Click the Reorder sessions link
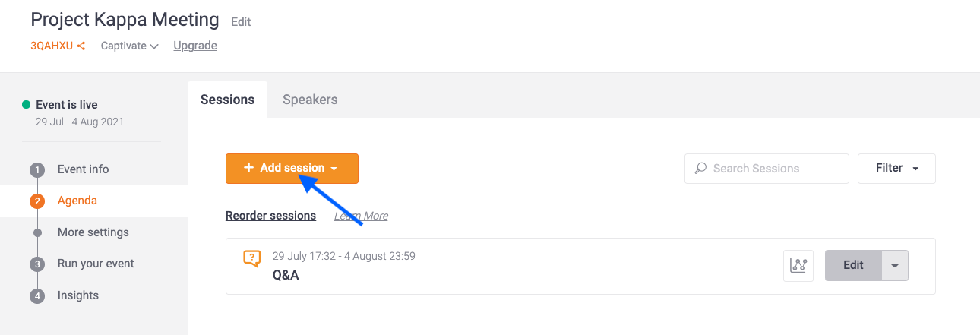980x335 pixels. pyautogui.click(x=270, y=216)
